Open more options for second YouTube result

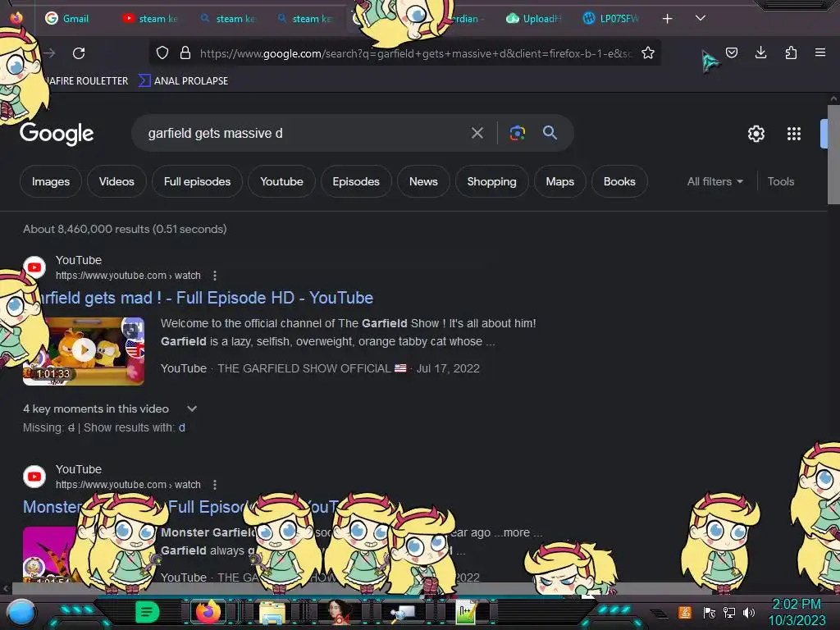pos(215,485)
